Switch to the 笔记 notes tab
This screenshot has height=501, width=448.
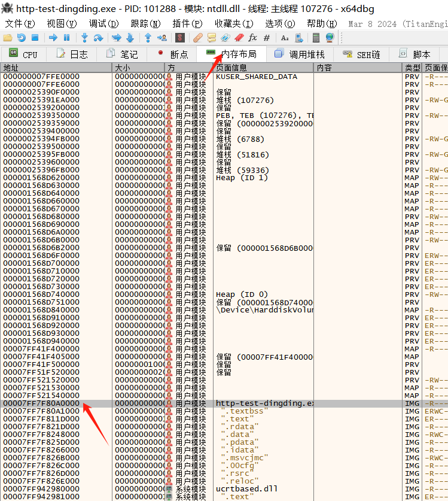(122, 54)
